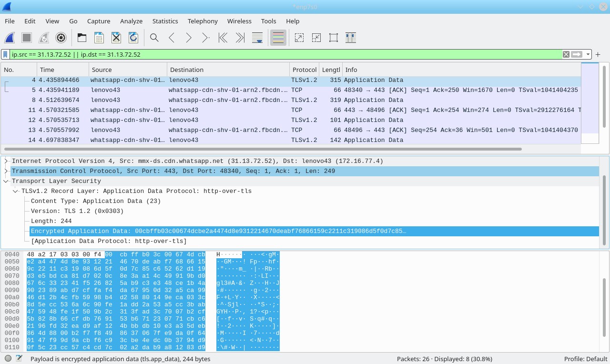Click the Profile: Default status entry
The height and width of the screenshot is (364, 610).
(585, 359)
